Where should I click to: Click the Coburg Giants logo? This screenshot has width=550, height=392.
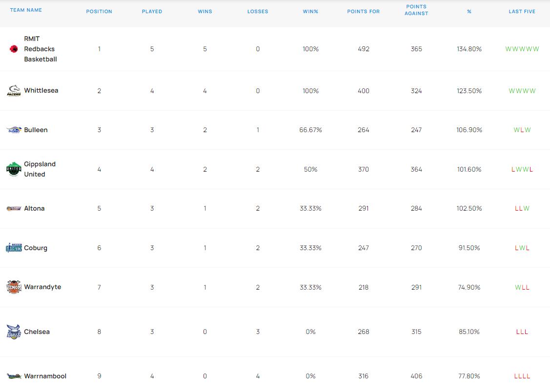14,248
